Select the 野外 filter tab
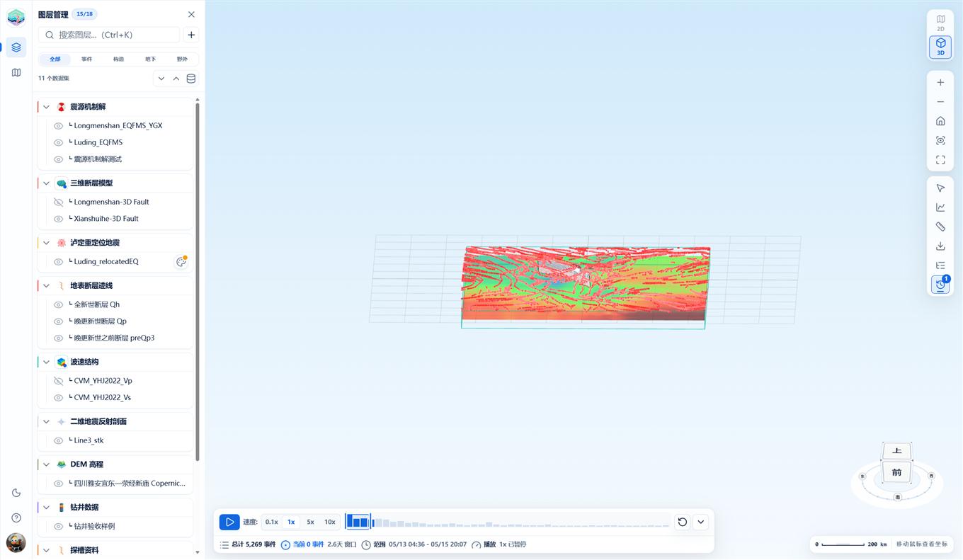Screen dimensions: 963x560 [x=182, y=59]
